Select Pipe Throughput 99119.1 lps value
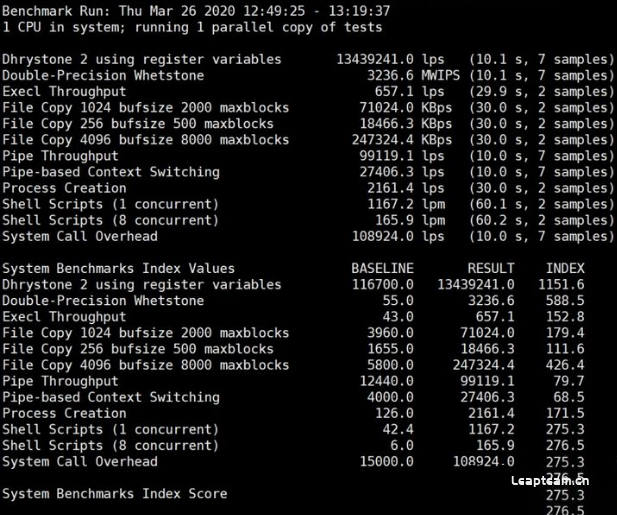617x515 pixels. (x=386, y=156)
